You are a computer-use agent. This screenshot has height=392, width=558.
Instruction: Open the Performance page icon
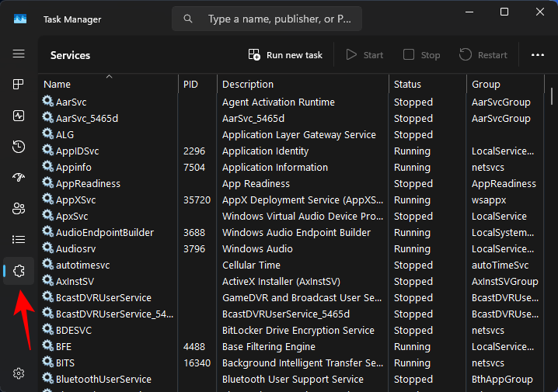coord(19,116)
